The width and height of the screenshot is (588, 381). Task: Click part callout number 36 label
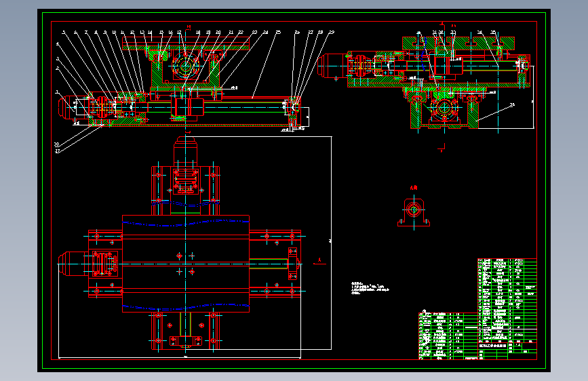coord(512,104)
